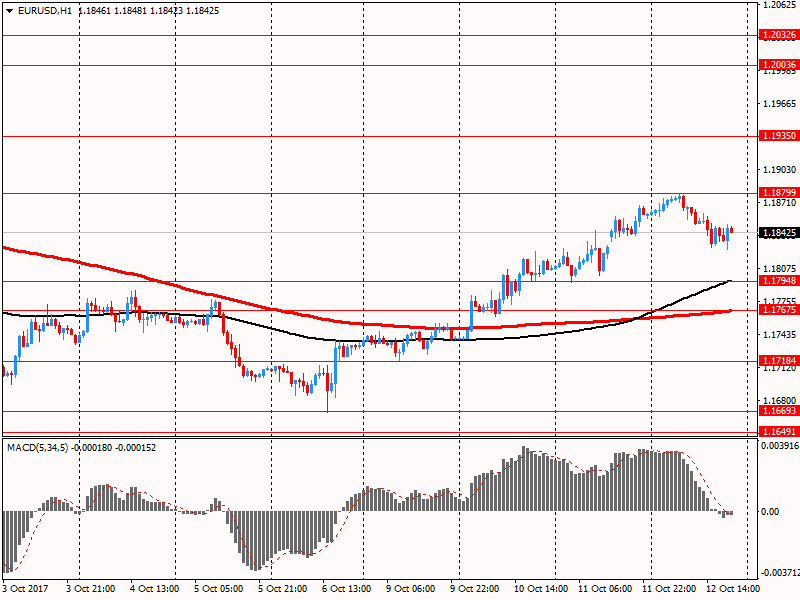Select the EURUSD,H1 chart title text
Screen dimensions: 800x600
click(x=45, y=11)
